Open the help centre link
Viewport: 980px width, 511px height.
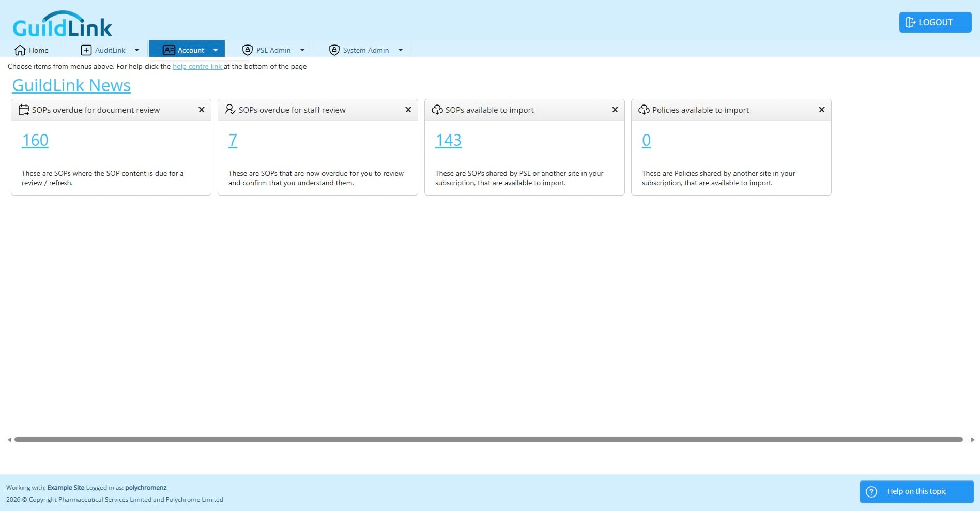coord(197,66)
